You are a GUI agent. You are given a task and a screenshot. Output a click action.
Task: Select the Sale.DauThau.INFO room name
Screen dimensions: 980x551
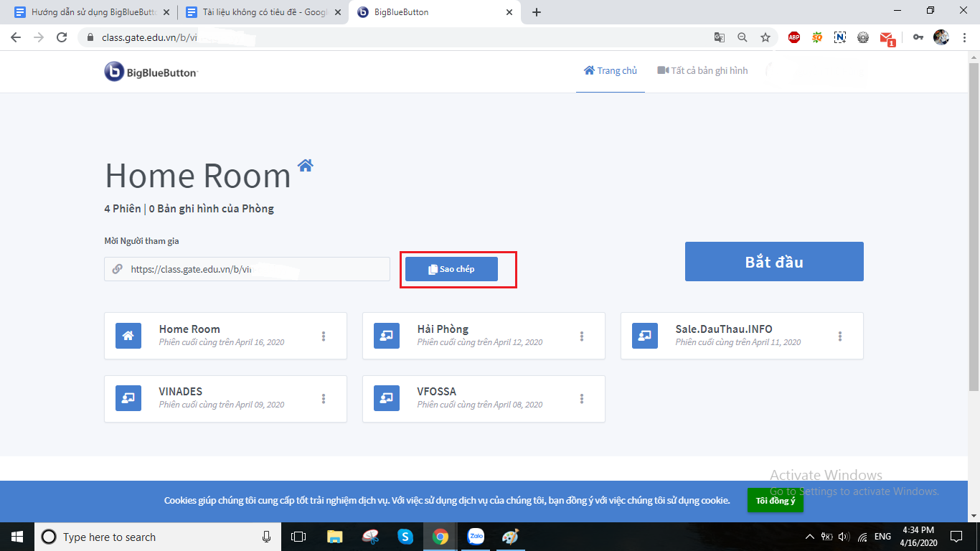[724, 329]
